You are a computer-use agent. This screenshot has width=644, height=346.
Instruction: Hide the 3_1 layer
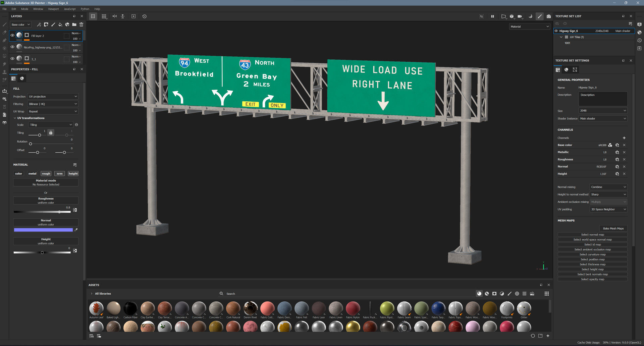coord(12,58)
